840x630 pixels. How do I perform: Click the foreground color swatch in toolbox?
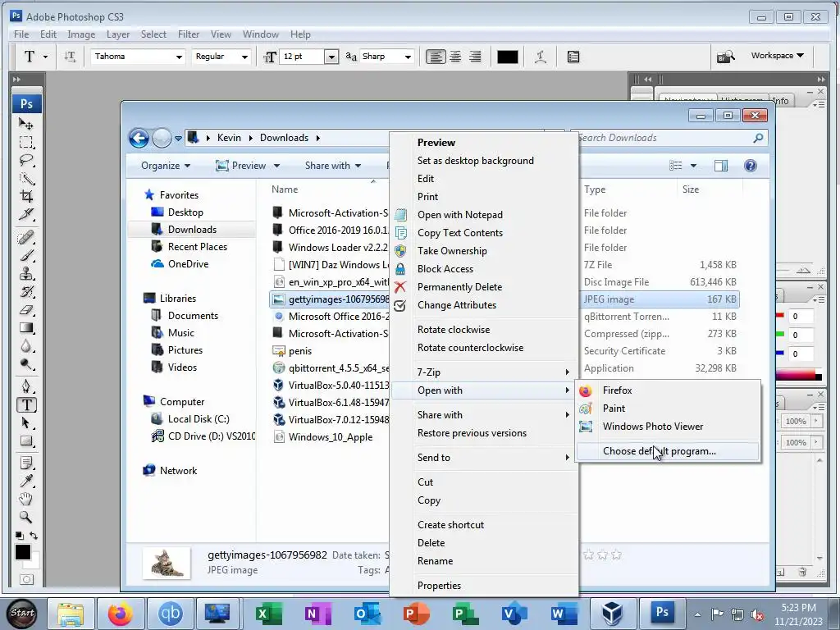click(x=22, y=552)
